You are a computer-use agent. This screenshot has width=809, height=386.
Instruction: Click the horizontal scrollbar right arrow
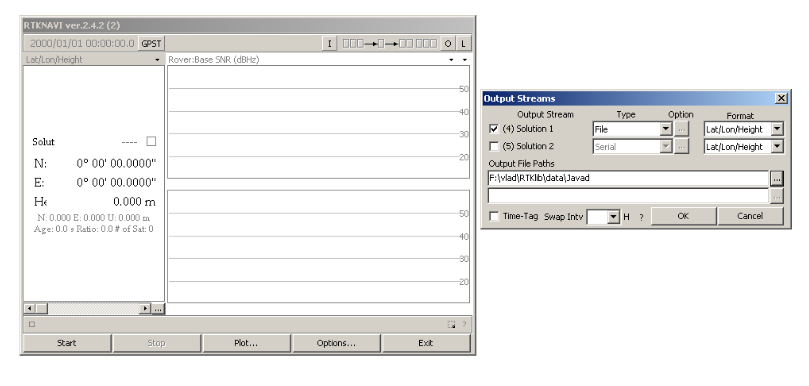coord(145,309)
